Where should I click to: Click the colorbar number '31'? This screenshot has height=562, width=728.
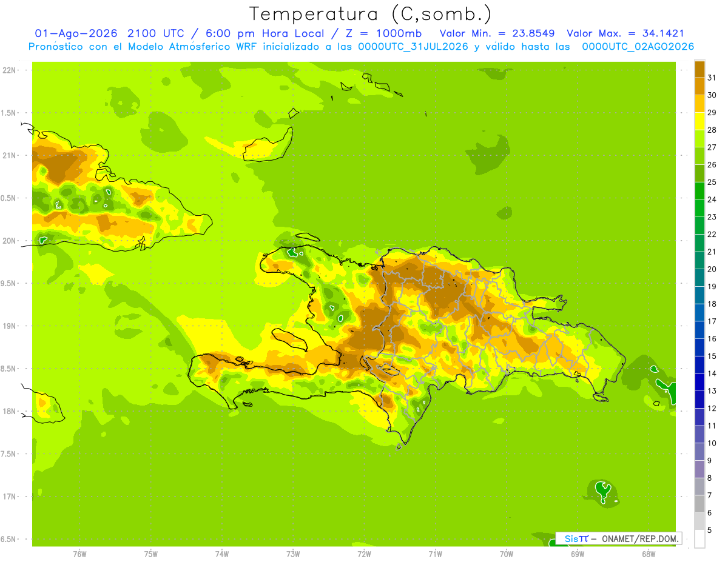[x=712, y=78]
